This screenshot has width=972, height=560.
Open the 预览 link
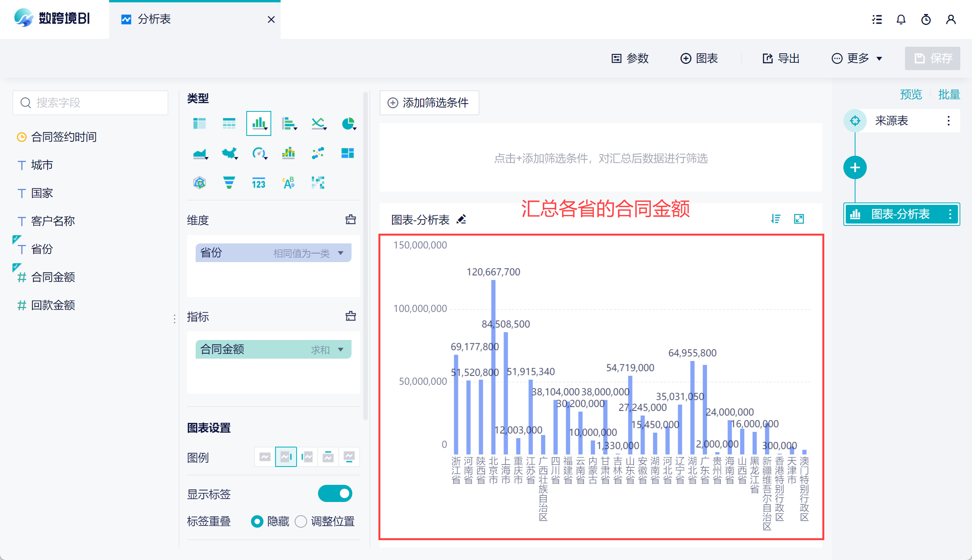coord(911,94)
